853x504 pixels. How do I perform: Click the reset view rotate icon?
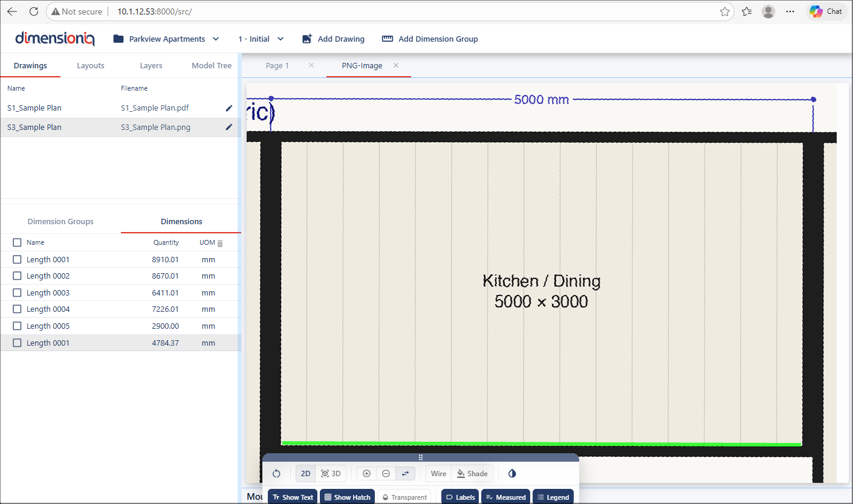(276, 474)
